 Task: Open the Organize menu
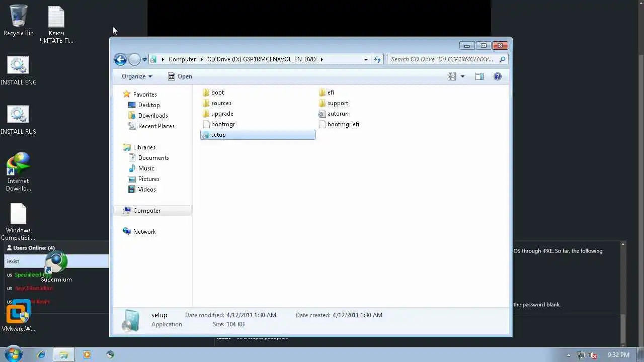[x=137, y=76]
